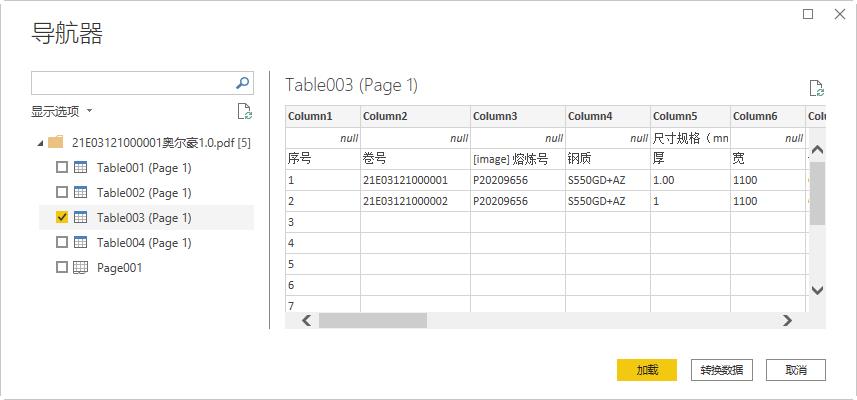Image resolution: width=857 pixels, height=400 pixels.
Task: Uncheck the Table003 (Page 1) checkbox
Action: [x=62, y=218]
